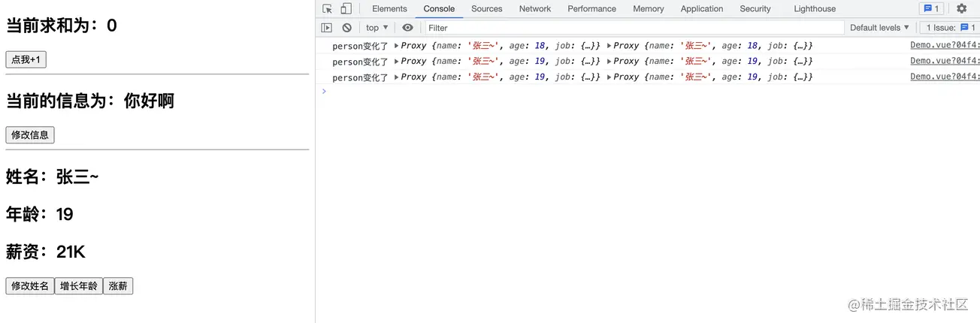This screenshot has height=323, width=980.
Task: Click the 1 Issue indicator
Action: pos(951,28)
